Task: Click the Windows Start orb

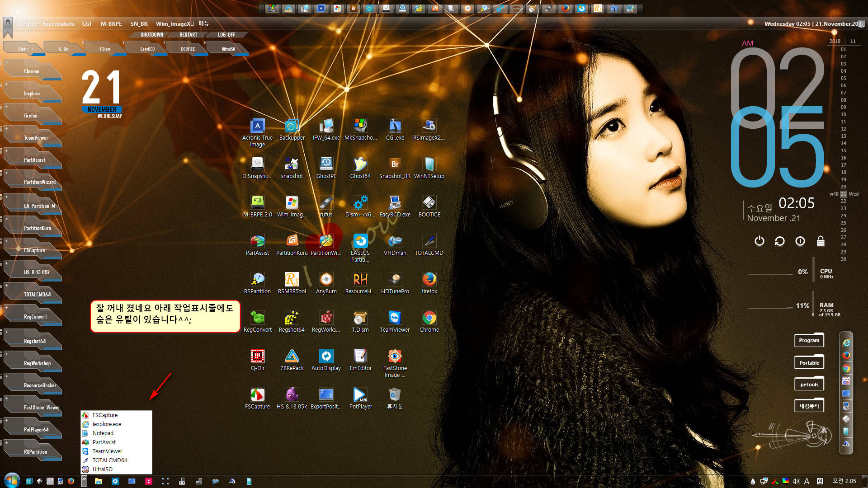Action: pyautogui.click(x=11, y=480)
